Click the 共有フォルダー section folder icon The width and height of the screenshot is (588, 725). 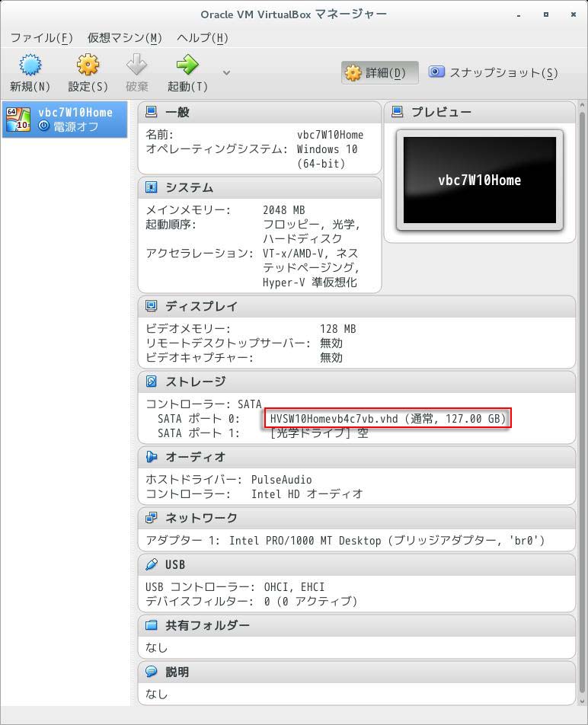click(151, 625)
